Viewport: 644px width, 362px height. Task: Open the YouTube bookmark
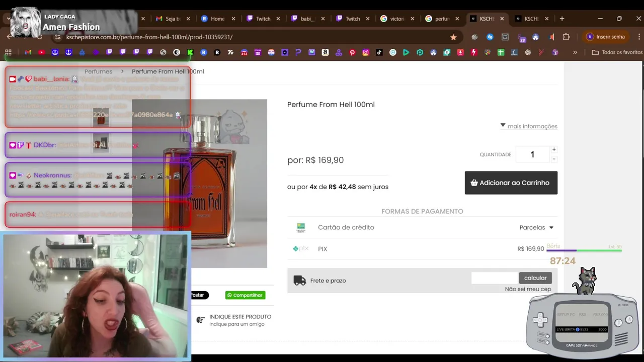pyautogui.click(x=42, y=52)
